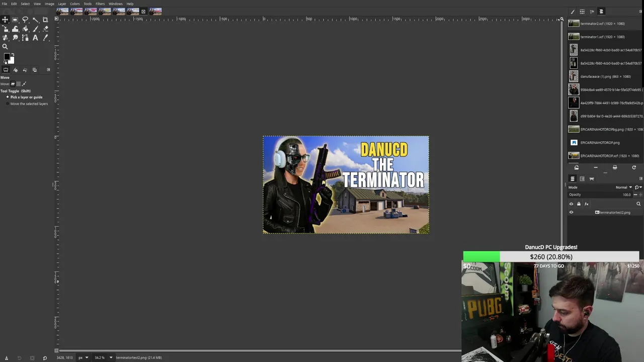Select EPICARENAHOTDROP.png in Document History
Screen dimensions: 644x362
(x=605, y=142)
